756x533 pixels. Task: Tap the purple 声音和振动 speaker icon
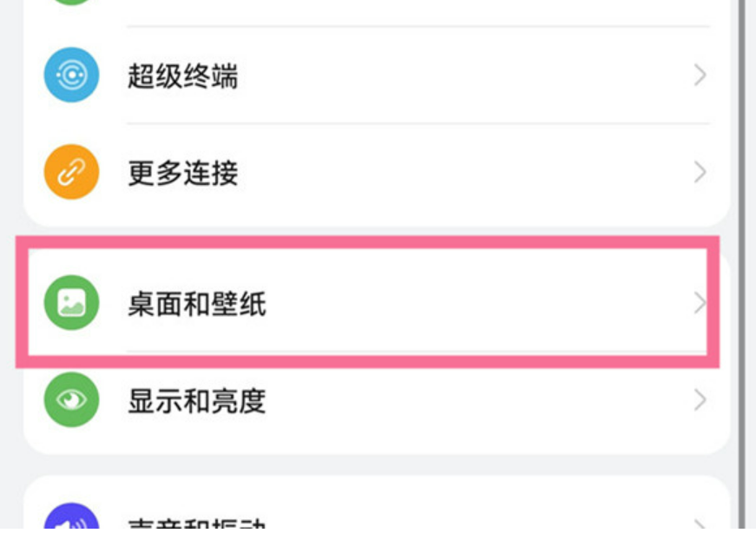(71, 521)
